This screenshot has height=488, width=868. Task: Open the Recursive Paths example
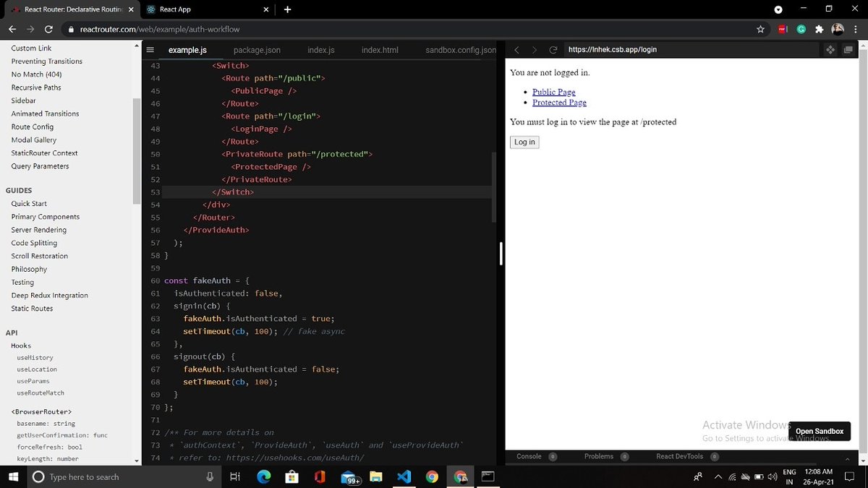click(36, 87)
